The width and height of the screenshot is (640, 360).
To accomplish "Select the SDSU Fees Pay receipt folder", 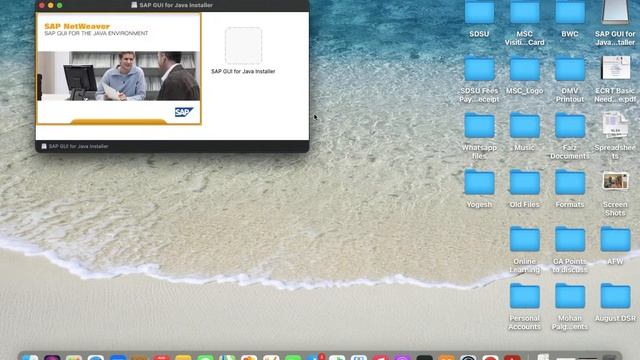I will (x=479, y=69).
